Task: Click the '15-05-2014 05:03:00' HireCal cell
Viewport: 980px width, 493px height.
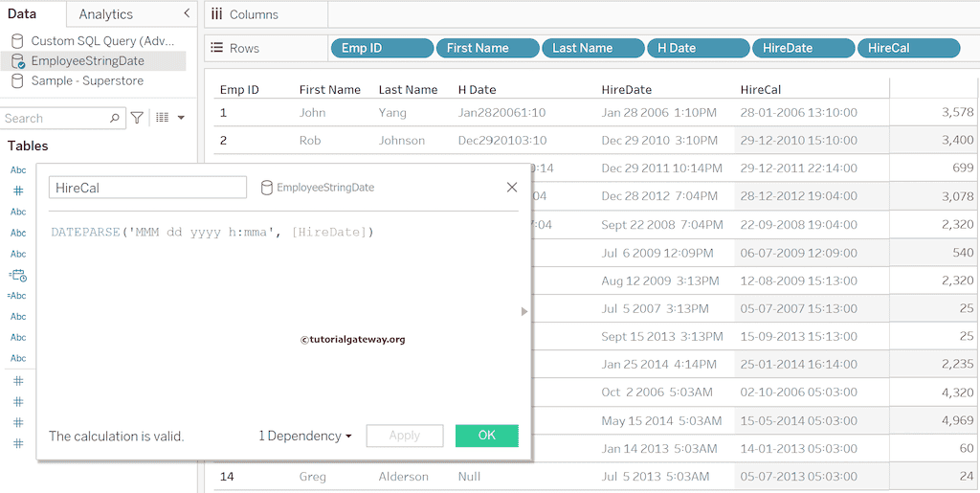Action: (799, 420)
